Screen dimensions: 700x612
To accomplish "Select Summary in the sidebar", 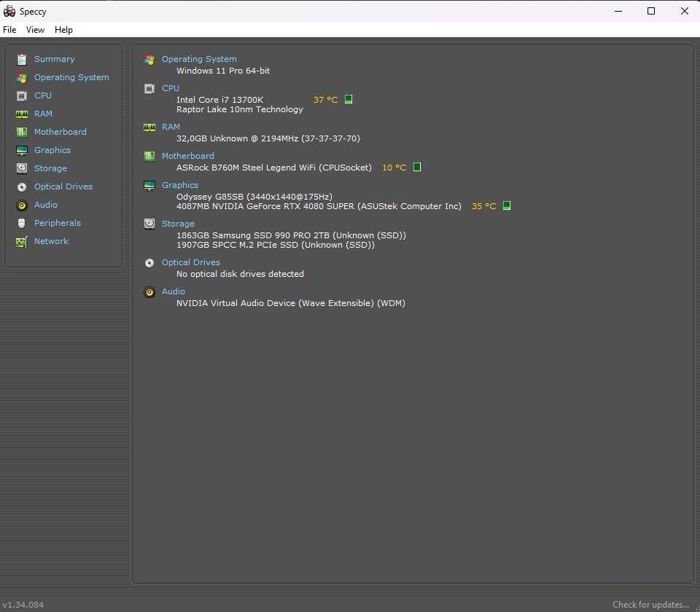I will 55,59.
